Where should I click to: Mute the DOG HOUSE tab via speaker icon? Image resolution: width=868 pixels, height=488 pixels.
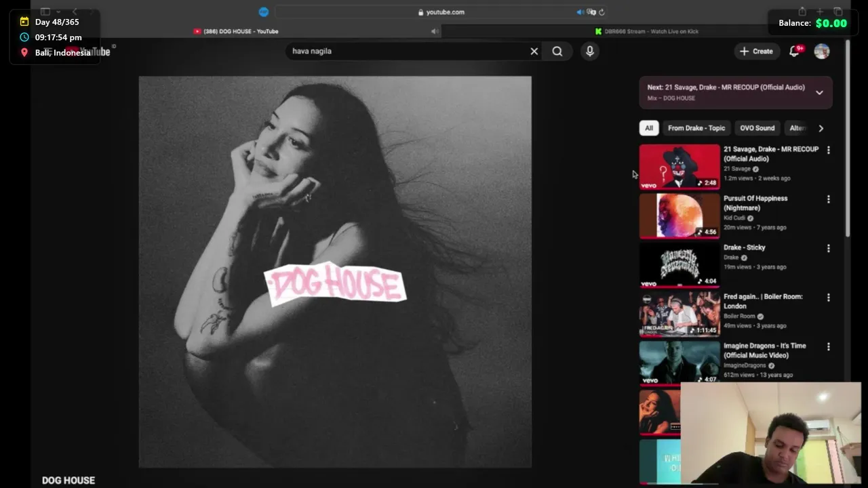click(x=435, y=31)
